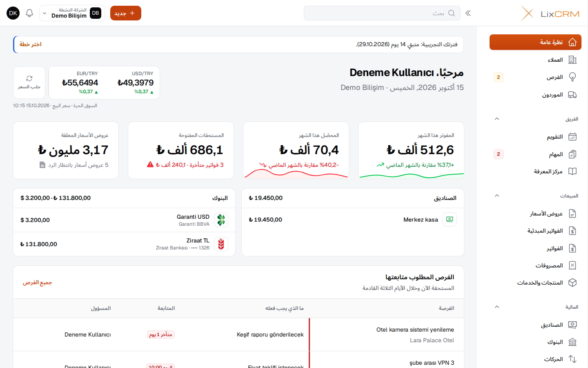
Task: Click the عروض الأسعار document icon
Action: (x=572, y=213)
